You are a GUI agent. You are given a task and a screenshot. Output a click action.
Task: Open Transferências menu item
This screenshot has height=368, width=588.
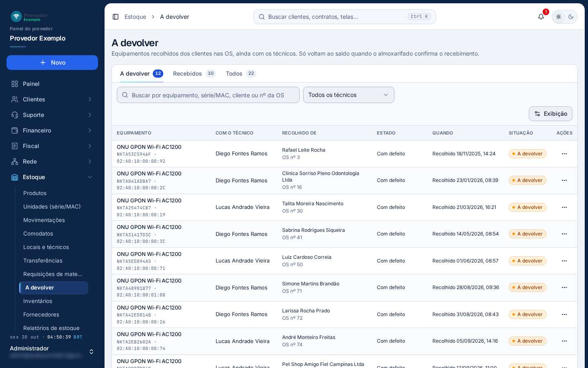pyautogui.click(x=53, y=260)
